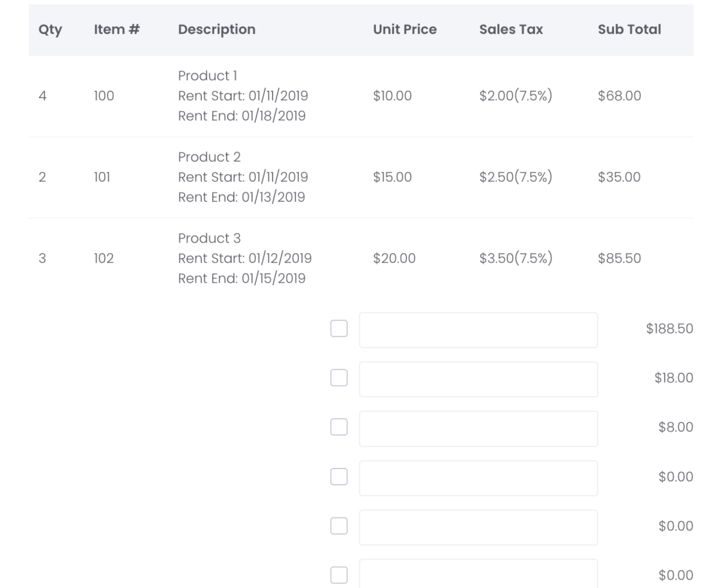Click the Unit Price column header

click(405, 30)
